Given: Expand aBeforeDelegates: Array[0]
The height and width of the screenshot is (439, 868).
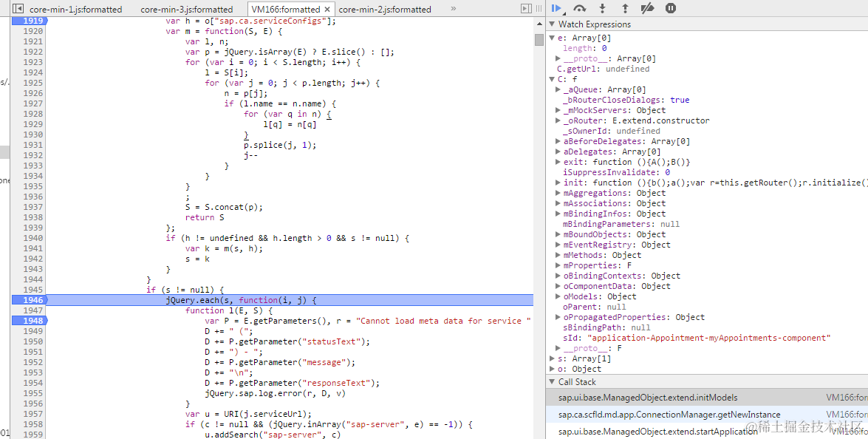Looking at the screenshot, I should click(x=558, y=141).
